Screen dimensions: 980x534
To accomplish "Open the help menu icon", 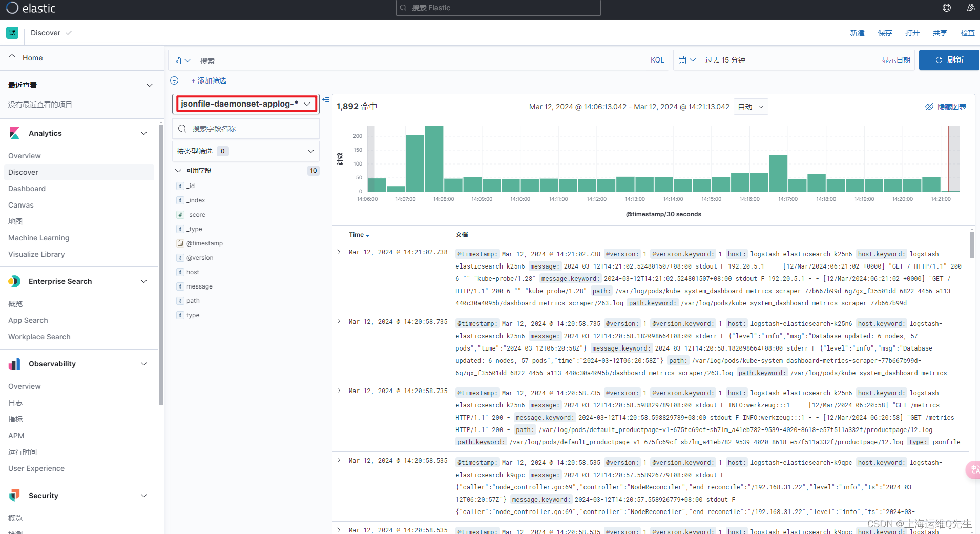I will (x=947, y=8).
